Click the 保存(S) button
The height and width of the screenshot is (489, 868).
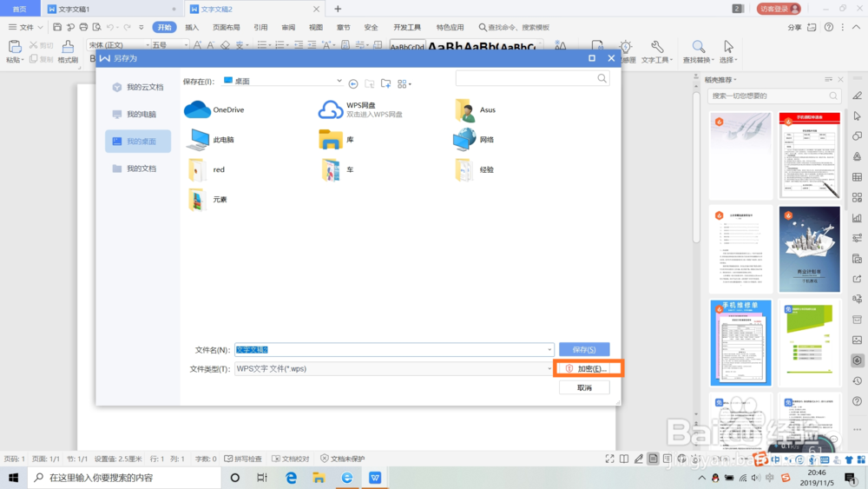pos(584,349)
